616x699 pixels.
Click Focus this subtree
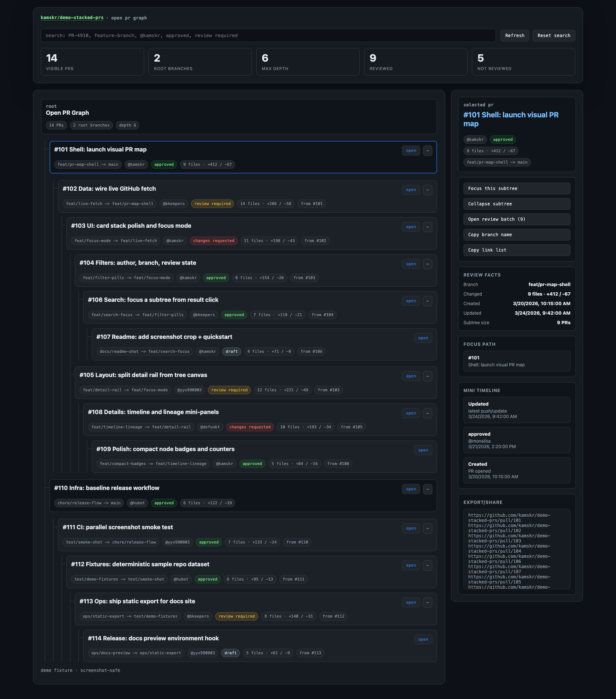tap(517, 188)
